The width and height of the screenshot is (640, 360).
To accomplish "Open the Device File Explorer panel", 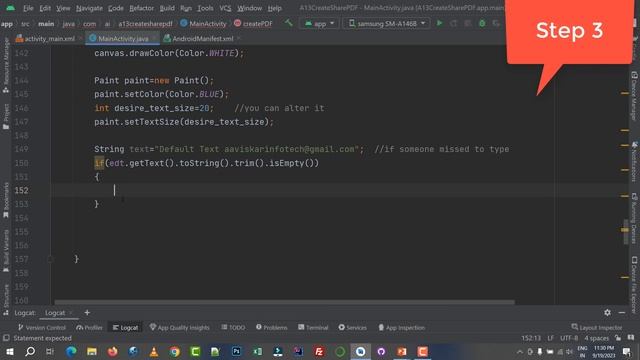I will pos(634,284).
